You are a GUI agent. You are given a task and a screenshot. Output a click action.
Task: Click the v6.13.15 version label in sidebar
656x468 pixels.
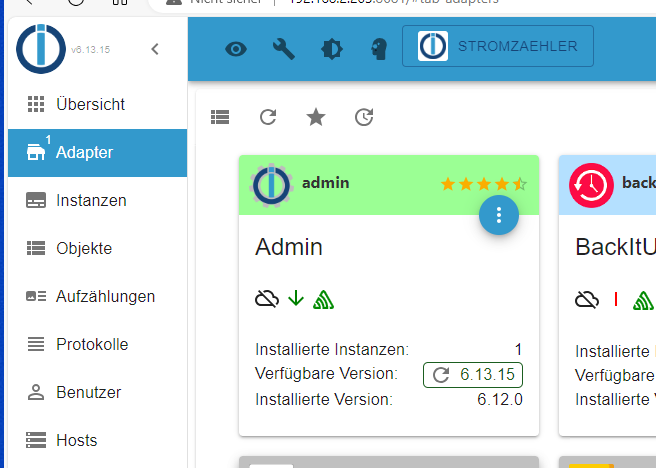click(x=90, y=49)
